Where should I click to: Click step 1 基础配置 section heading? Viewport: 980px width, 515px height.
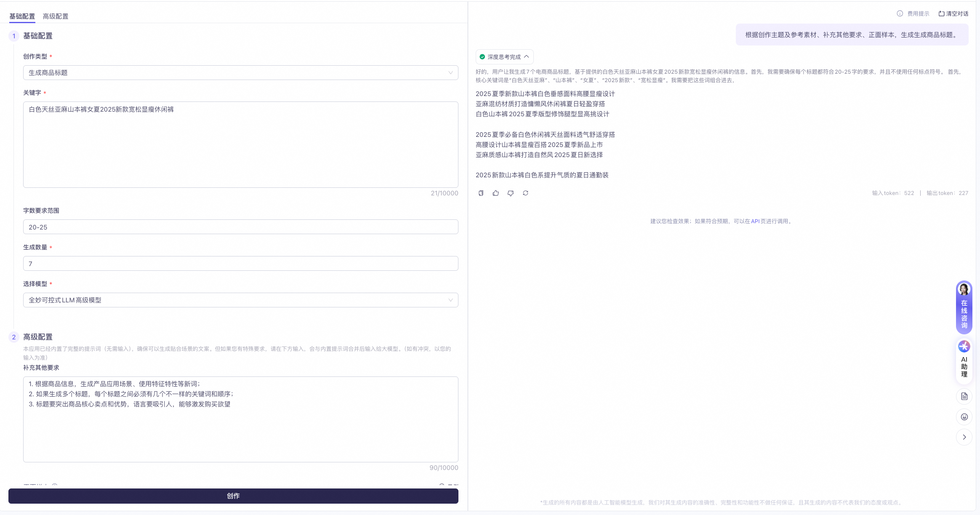(38, 36)
